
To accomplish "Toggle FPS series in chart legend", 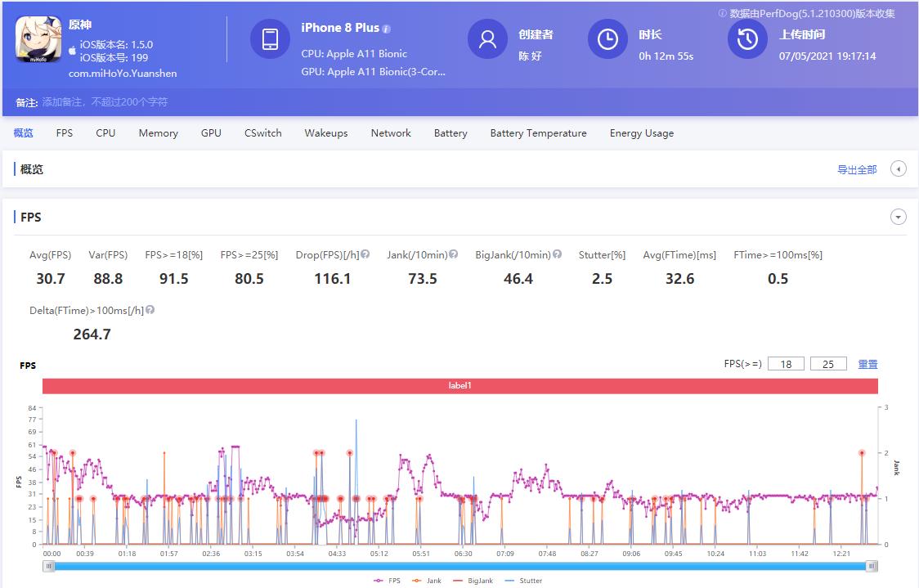I will coord(388,581).
